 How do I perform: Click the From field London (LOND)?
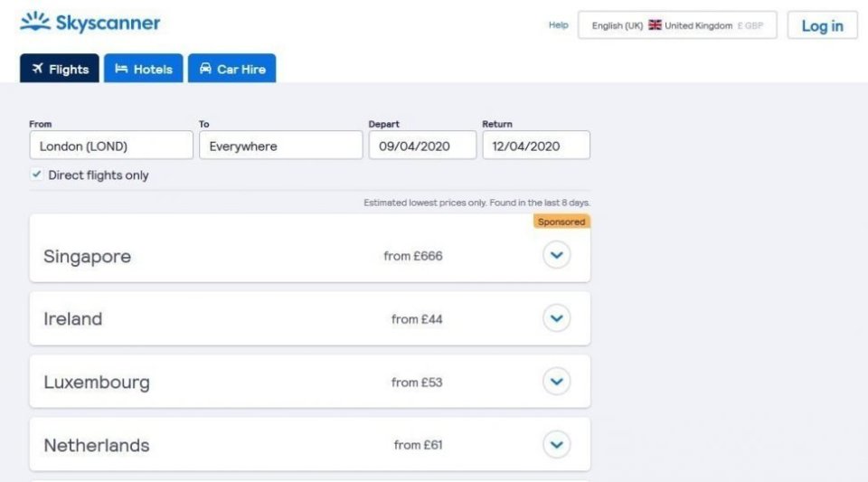click(x=111, y=146)
